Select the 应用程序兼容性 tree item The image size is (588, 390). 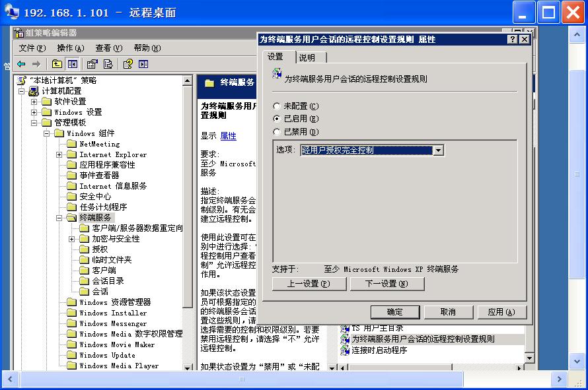click(107, 165)
